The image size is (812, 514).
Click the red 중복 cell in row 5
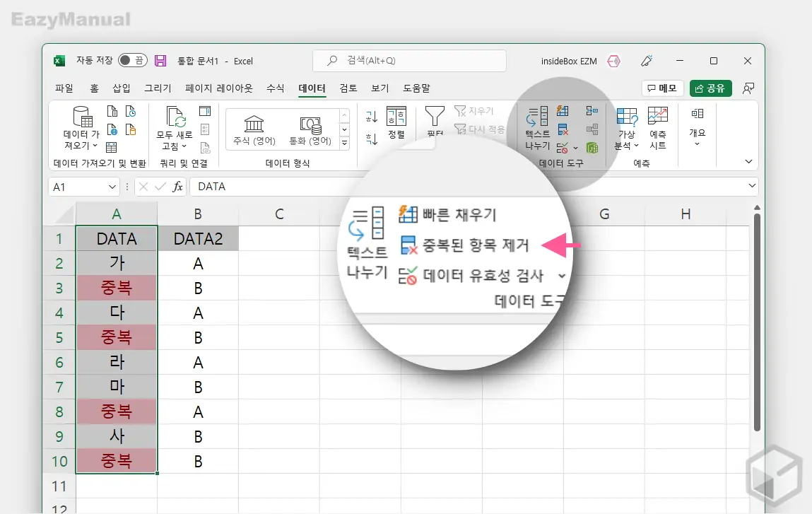tap(117, 338)
